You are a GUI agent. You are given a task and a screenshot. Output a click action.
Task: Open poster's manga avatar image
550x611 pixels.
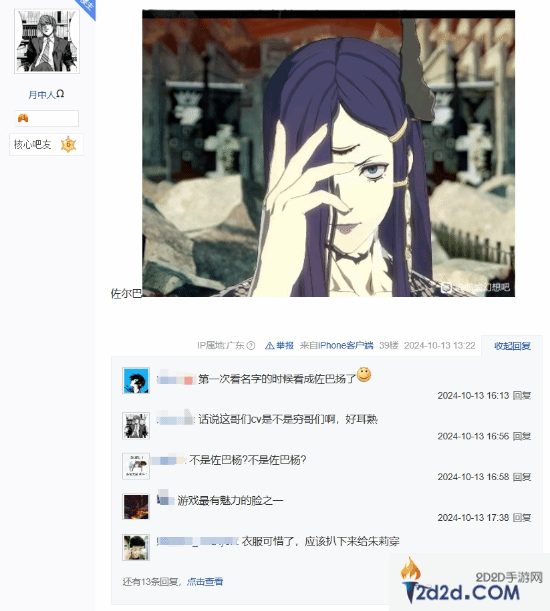click(47, 41)
